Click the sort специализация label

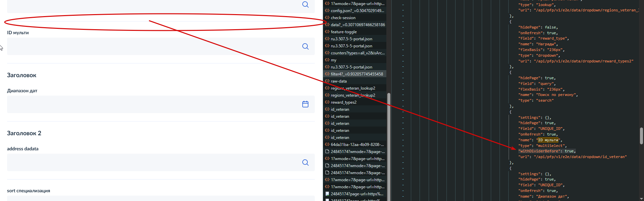tap(29, 191)
